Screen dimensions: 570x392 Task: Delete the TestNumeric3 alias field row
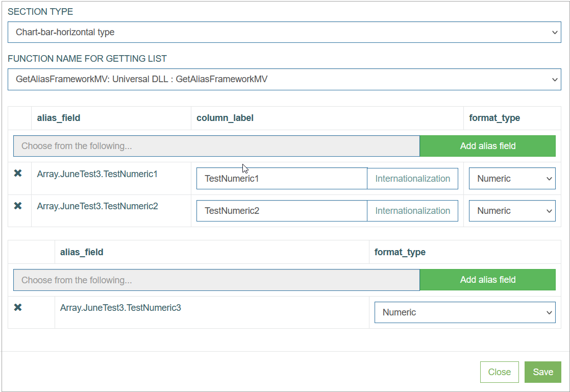pyautogui.click(x=18, y=307)
